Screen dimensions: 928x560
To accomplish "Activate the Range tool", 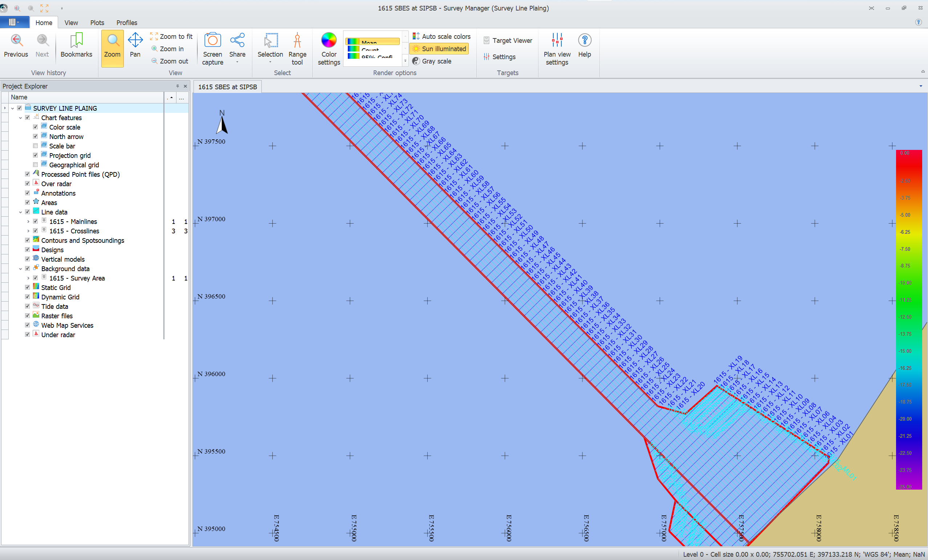I will pos(297,49).
